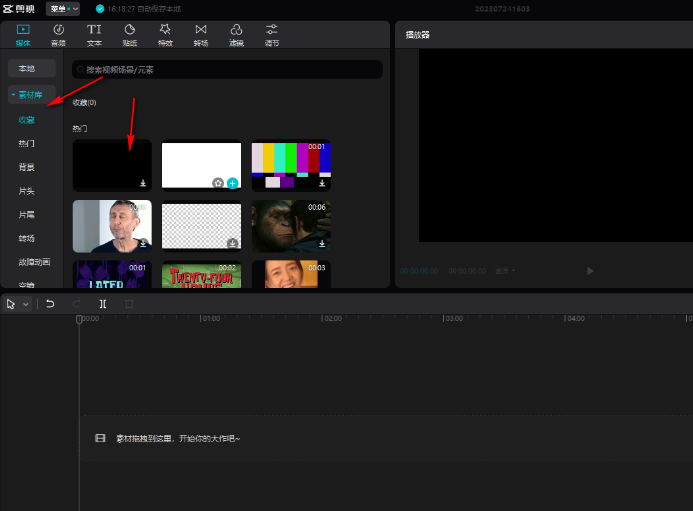Download the color bars clip

point(322,183)
